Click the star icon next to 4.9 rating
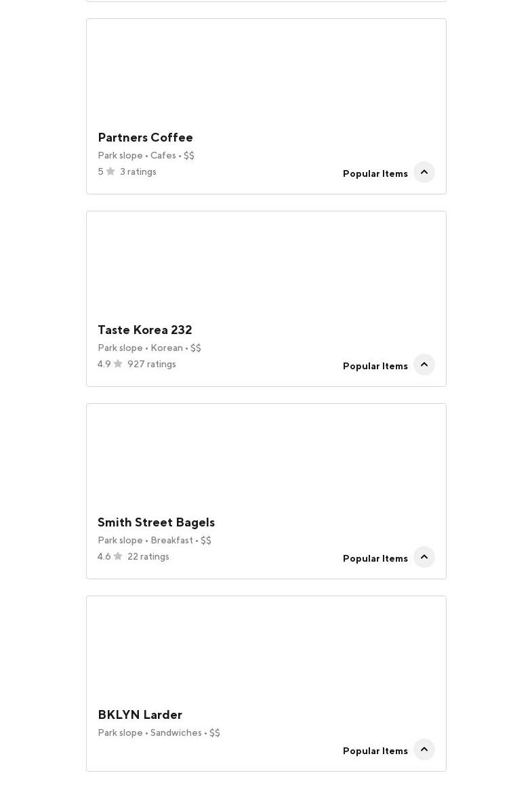Viewport: 532px width, 788px height. (118, 364)
